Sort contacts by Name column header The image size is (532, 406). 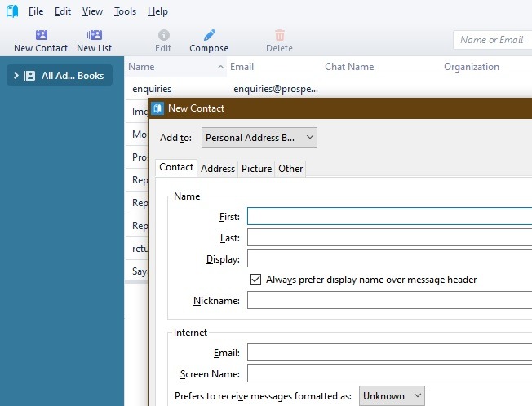(175, 67)
